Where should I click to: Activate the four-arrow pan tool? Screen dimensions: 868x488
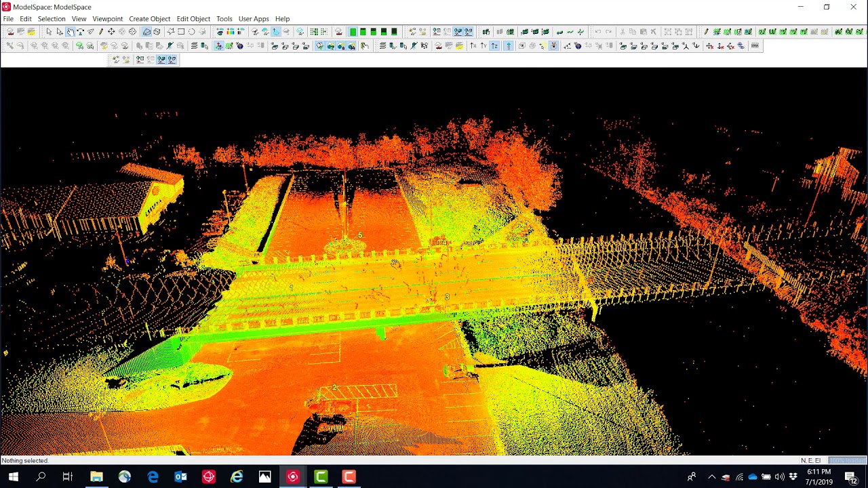111,32
